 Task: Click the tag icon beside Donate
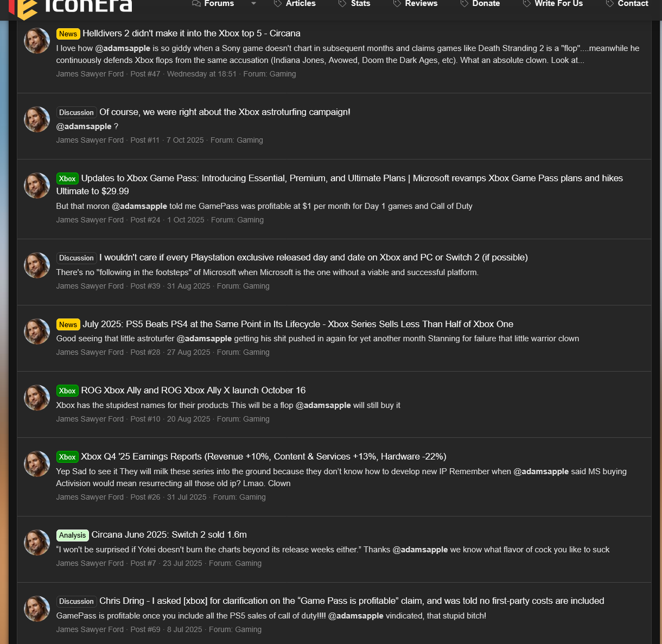[x=464, y=4]
